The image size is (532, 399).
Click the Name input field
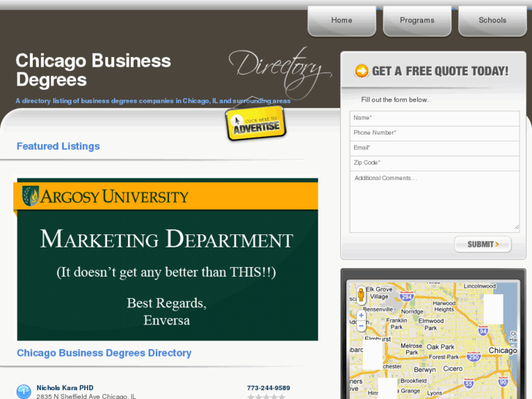pyautogui.click(x=435, y=118)
